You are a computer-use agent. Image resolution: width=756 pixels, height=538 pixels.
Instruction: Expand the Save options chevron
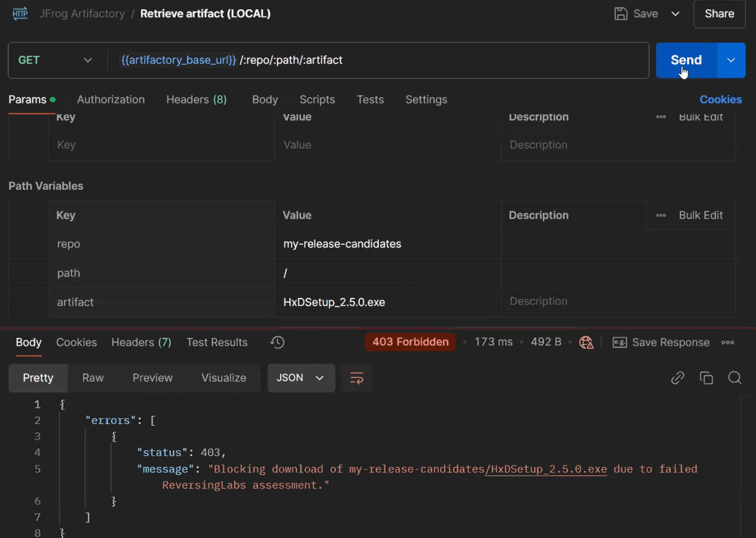(x=676, y=14)
